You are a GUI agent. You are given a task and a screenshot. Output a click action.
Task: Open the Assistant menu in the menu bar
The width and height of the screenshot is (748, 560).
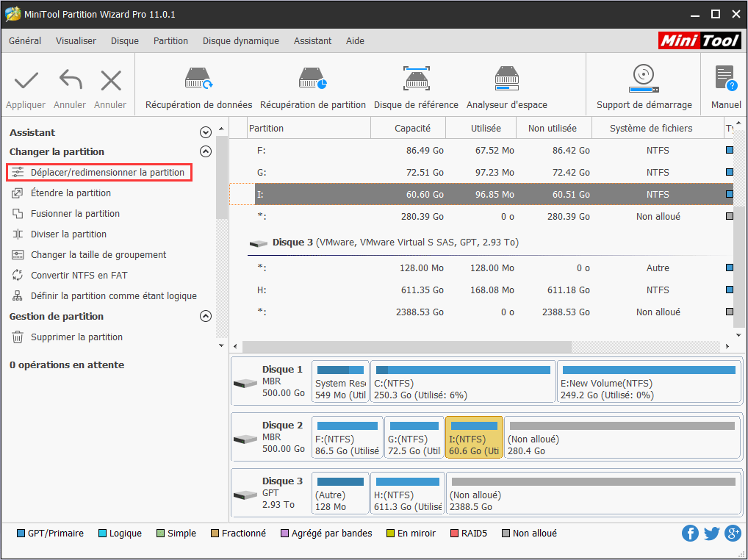coord(312,41)
